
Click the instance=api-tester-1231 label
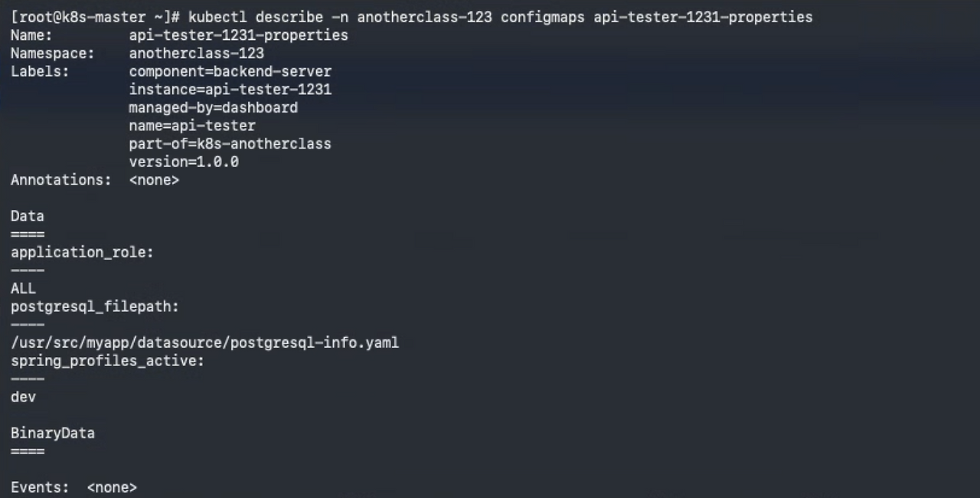point(230,90)
